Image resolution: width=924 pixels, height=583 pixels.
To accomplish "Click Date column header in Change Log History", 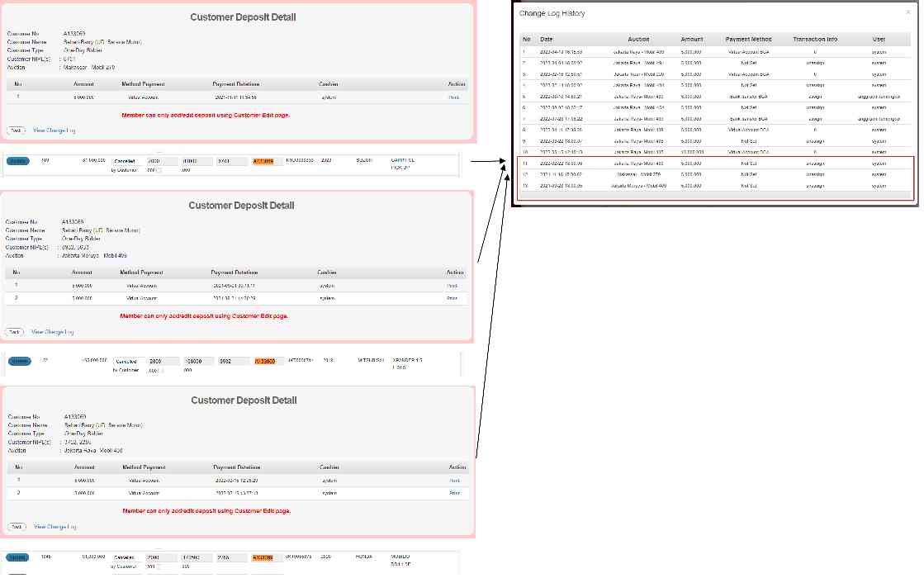I will (x=547, y=39).
